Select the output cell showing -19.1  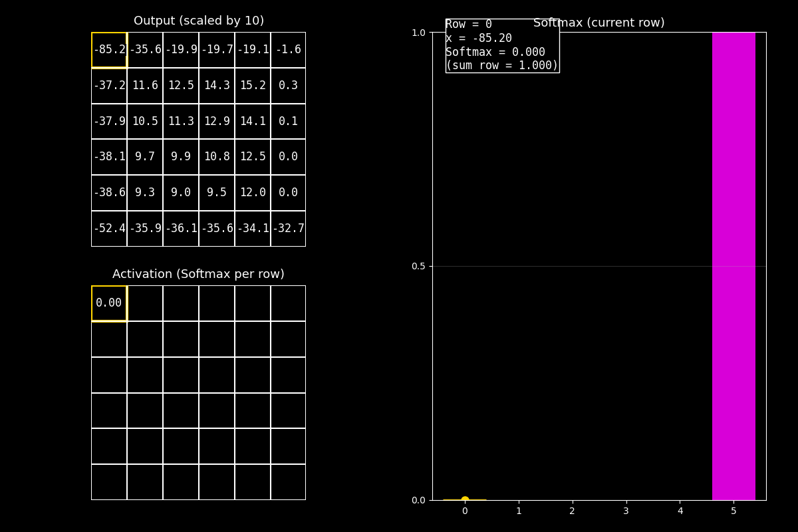click(x=253, y=50)
